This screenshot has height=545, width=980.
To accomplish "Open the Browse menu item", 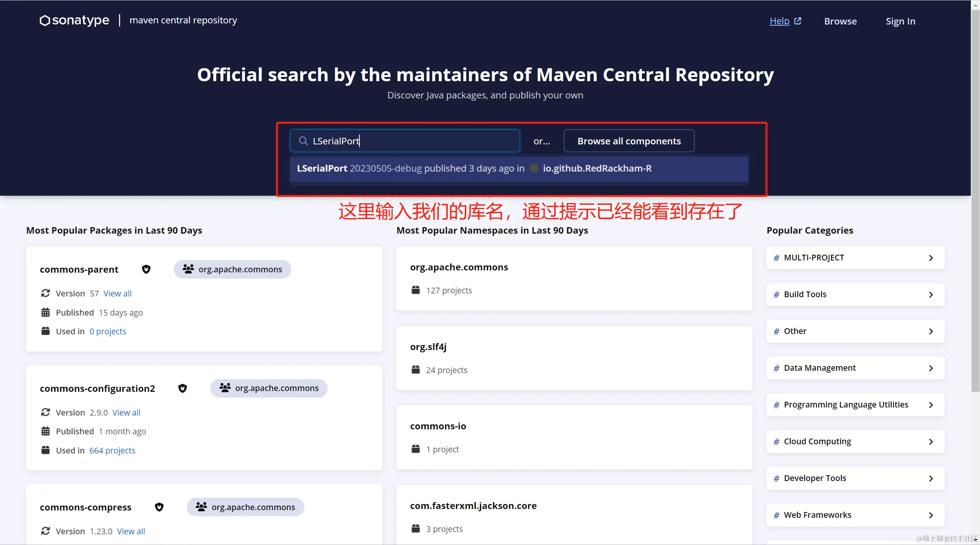I will coord(840,21).
